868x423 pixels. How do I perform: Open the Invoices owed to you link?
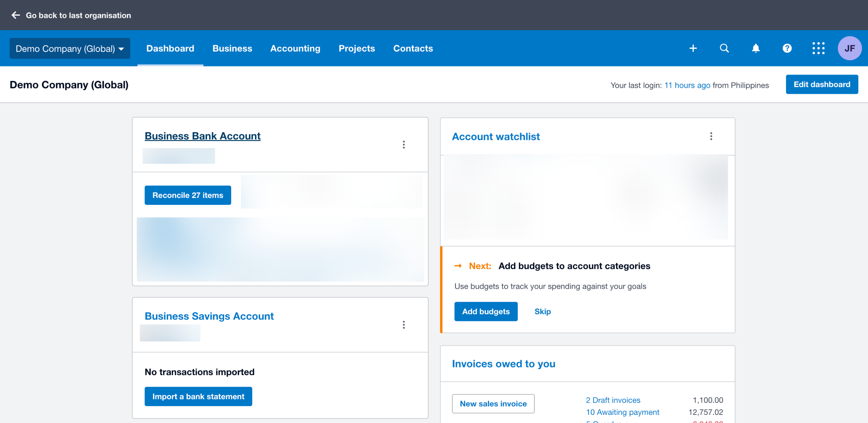click(x=504, y=364)
